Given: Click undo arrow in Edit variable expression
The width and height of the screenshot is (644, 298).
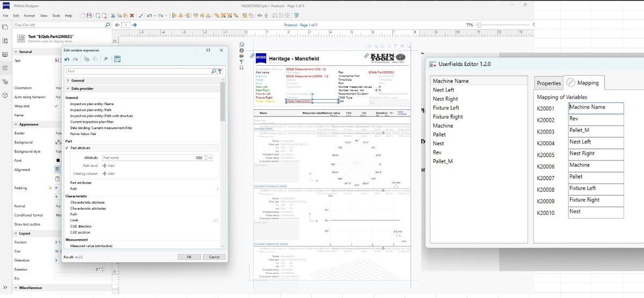Looking at the screenshot, I should (x=68, y=59).
